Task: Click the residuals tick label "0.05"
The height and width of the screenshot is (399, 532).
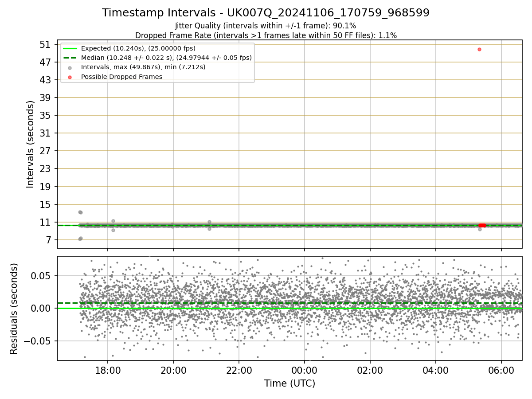Action: 42,276
